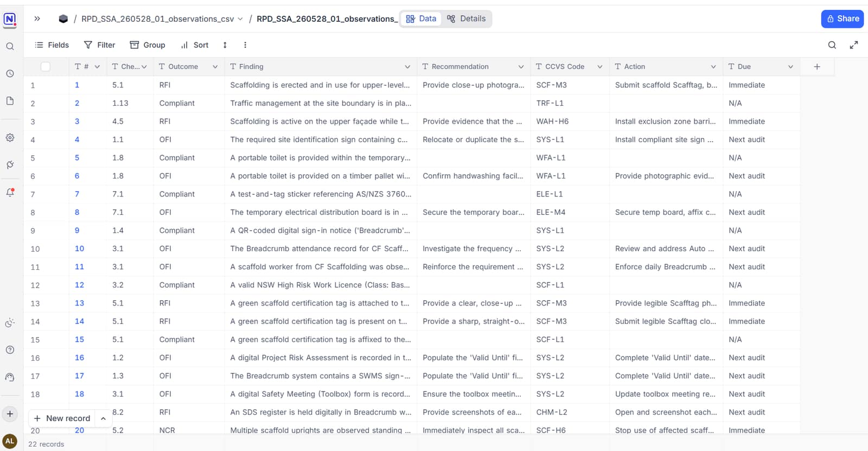This screenshot has height=451, width=868.
Task: Open AL user avatar menu
Action: point(10,441)
